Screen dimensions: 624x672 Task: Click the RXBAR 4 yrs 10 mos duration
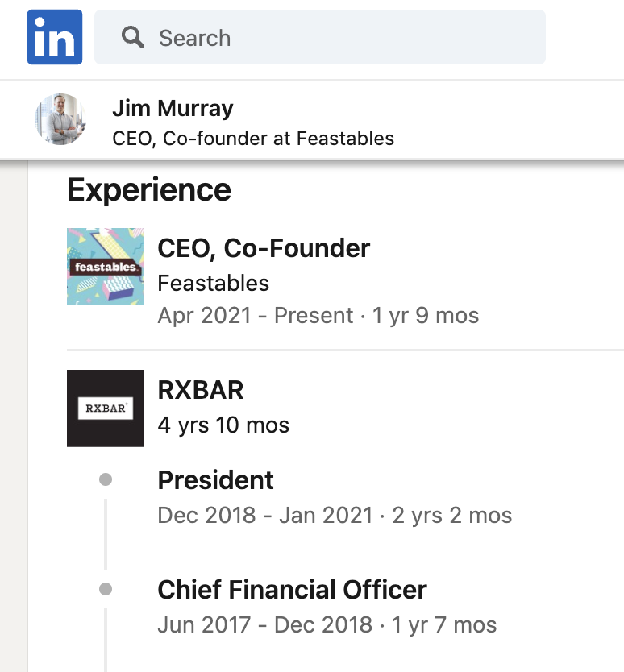point(223,425)
